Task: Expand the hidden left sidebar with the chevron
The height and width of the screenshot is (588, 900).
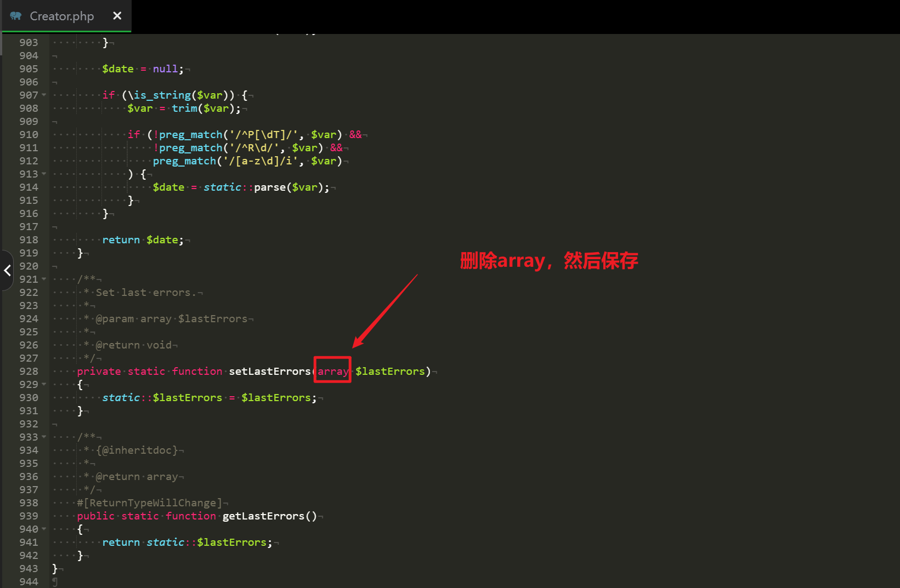Action: click(x=7, y=270)
